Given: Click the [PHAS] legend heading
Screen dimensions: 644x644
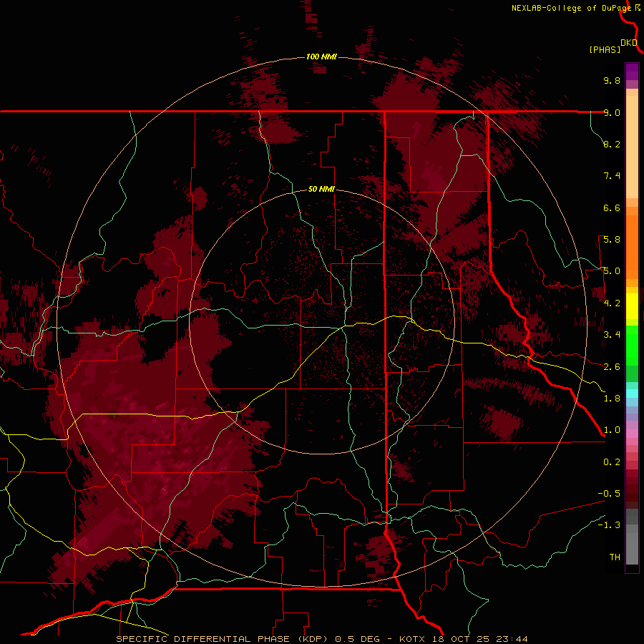Looking at the screenshot, I should 605,50.
